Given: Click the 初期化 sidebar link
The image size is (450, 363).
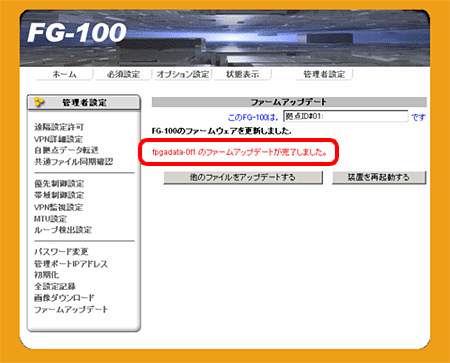Looking at the screenshot, I should pyautogui.click(x=46, y=275).
